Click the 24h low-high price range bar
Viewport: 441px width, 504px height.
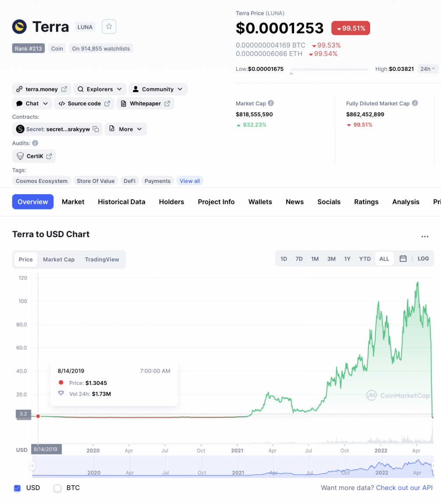point(329,70)
